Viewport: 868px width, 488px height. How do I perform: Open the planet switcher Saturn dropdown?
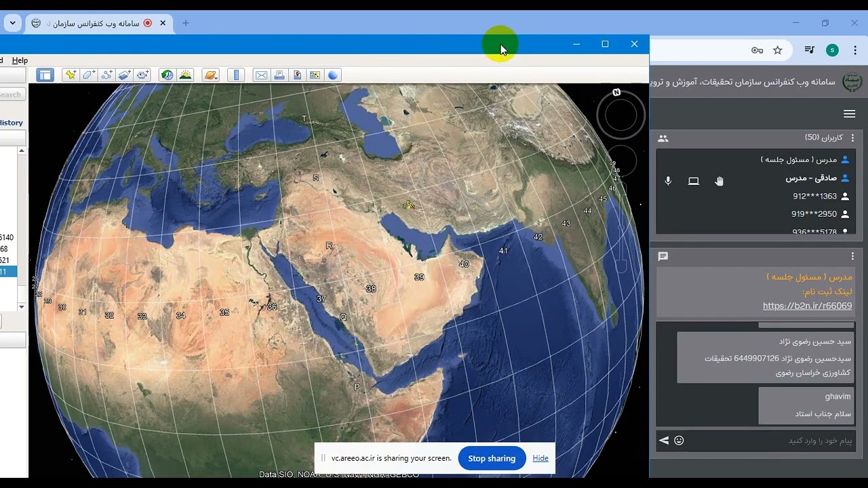click(210, 75)
